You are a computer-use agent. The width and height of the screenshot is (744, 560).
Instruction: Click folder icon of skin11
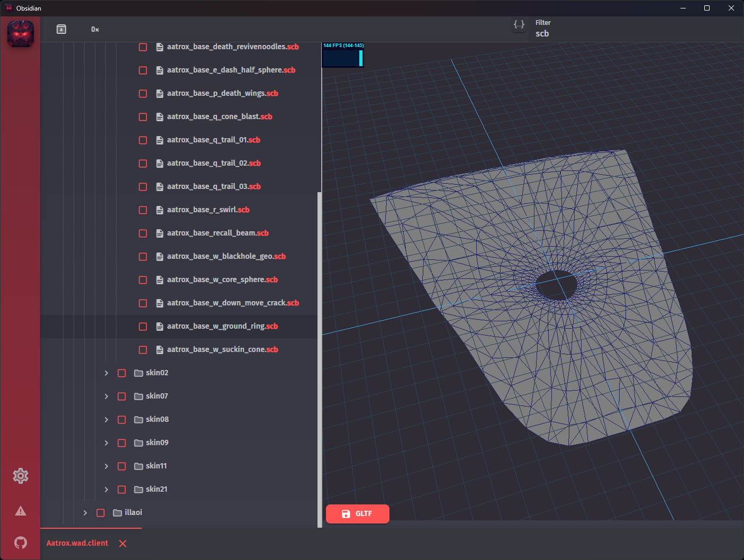click(x=139, y=466)
